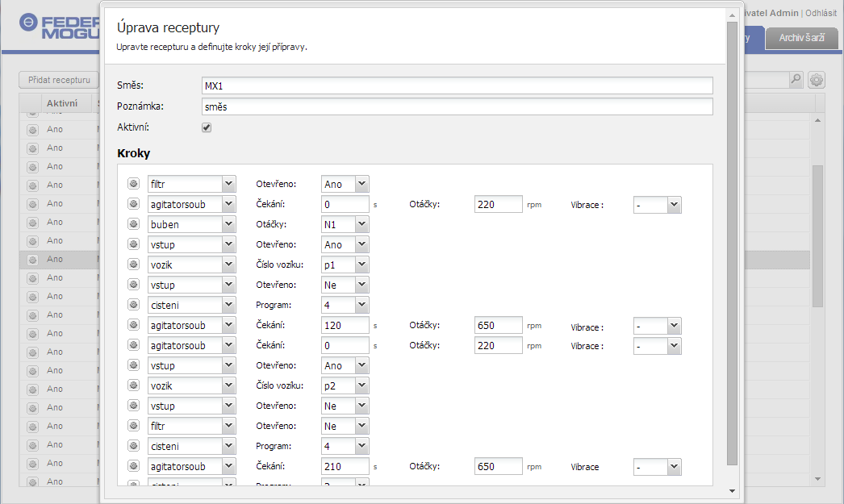This screenshot has width=844, height=504.
Task: Click gear icon of the vstup step below buben
Action: click(x=133, y=244)
